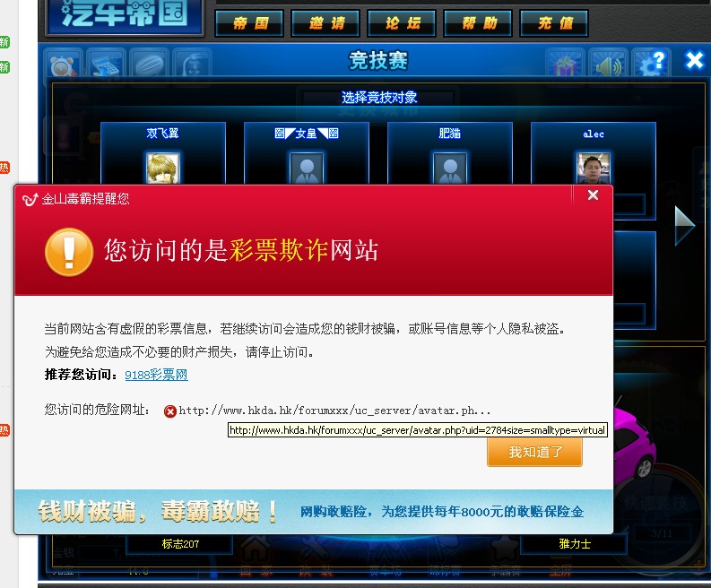711x588 pixels.
Task: Select opponent alec avatar
Action: pyautogui.click(x=594, y=169)
